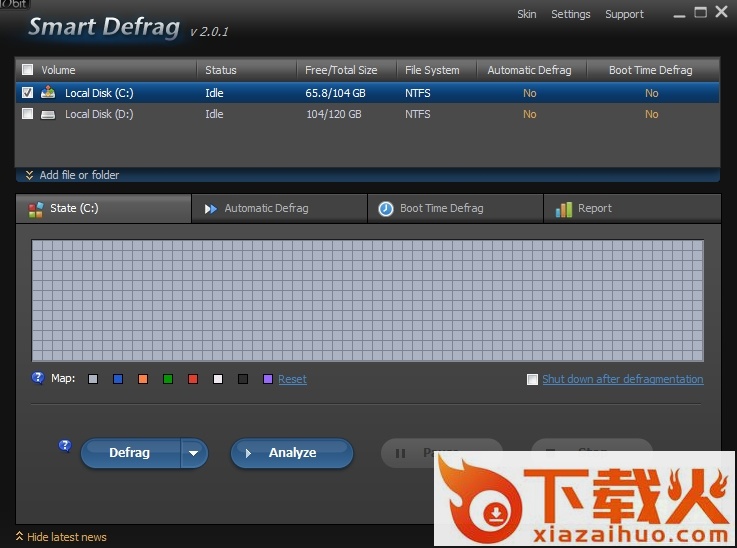The image size is (737, 548).
Task: Click the red map color swatch
Action: pos(193,379)
